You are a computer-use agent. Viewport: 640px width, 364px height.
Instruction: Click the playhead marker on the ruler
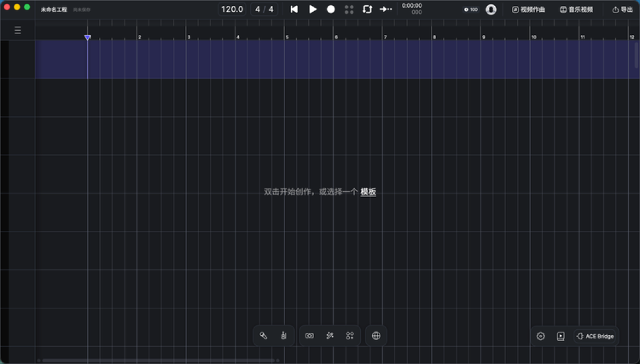[x=87, y=37]
